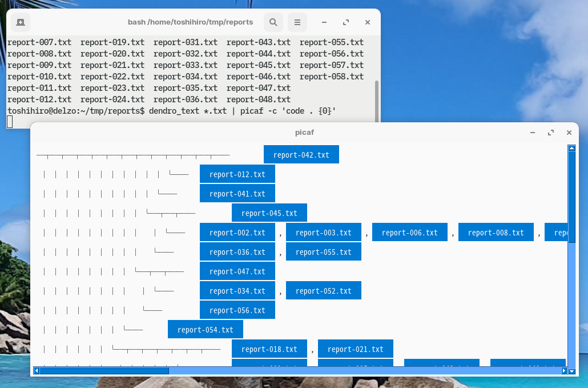Click the horizontal scrollbar thumb
The width and height of the screenshot is (588, 388).
(x=104, y=371)
